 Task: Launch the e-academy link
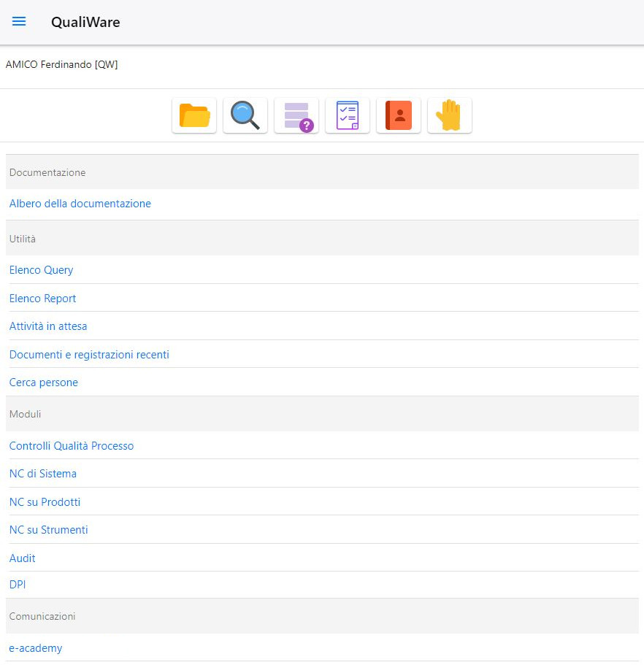(36, 648)
